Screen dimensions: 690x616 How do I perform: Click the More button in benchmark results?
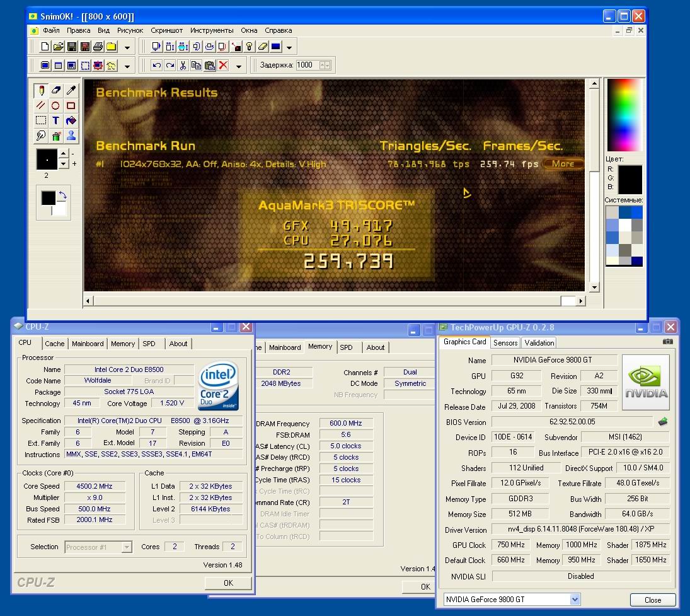coord(563,164)
